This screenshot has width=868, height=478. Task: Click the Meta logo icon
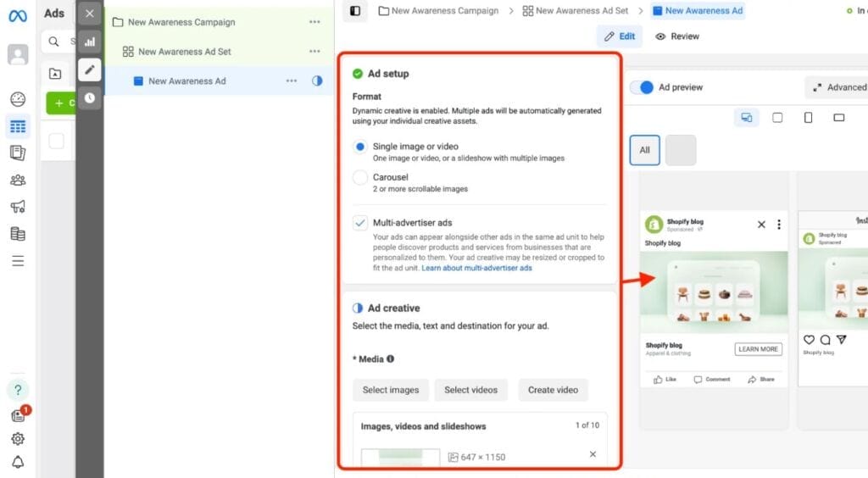pyautogui.click(x=18, y=16)
